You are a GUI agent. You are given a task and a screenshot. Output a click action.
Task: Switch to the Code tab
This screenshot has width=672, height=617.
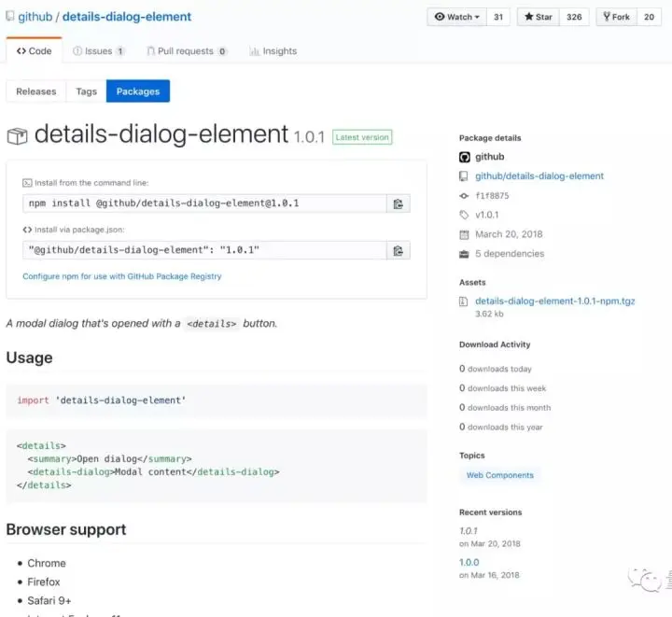[x=34, y=51]
